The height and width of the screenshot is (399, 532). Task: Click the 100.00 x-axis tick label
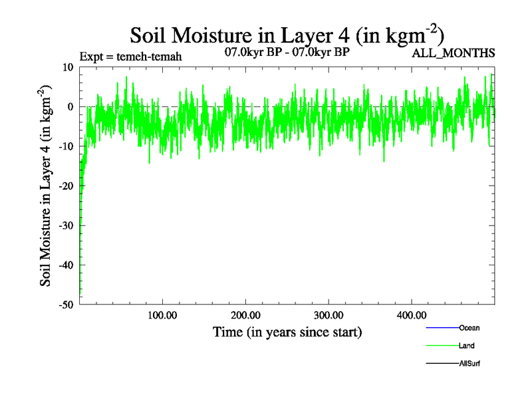pyautogui.click(x=162, y=315)
